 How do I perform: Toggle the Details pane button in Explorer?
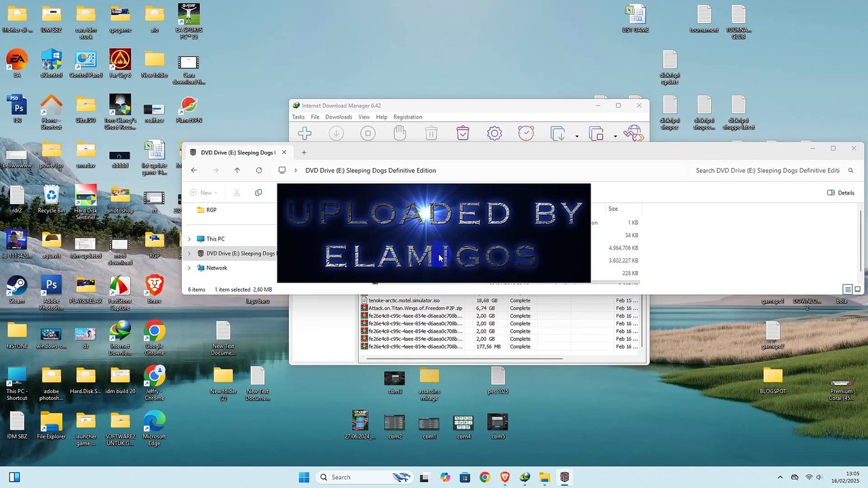click(x=841, y=192)
